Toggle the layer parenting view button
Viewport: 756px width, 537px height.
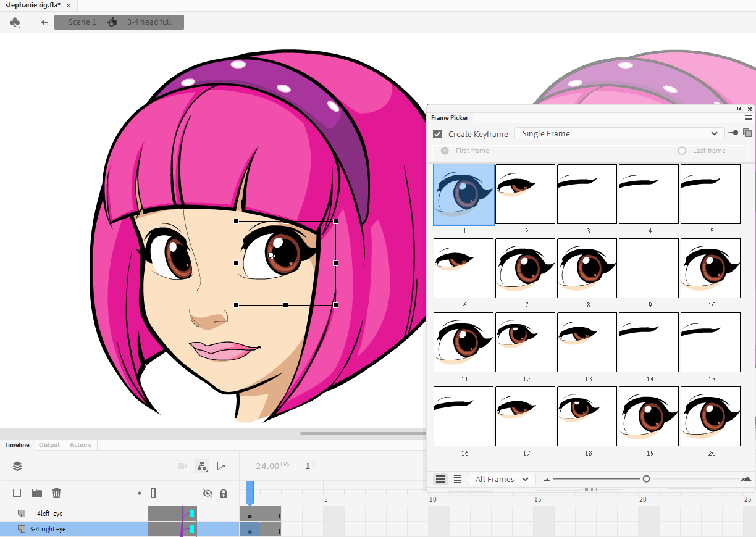tap(202, 466)
